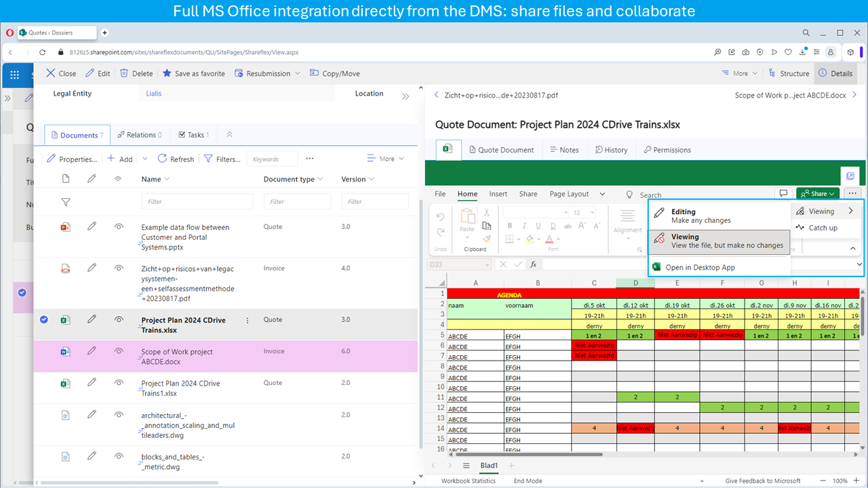This screenshot has width=868, height=488.
Task: Open the dropdown arrow next to Add
Action: click(144, 159)
